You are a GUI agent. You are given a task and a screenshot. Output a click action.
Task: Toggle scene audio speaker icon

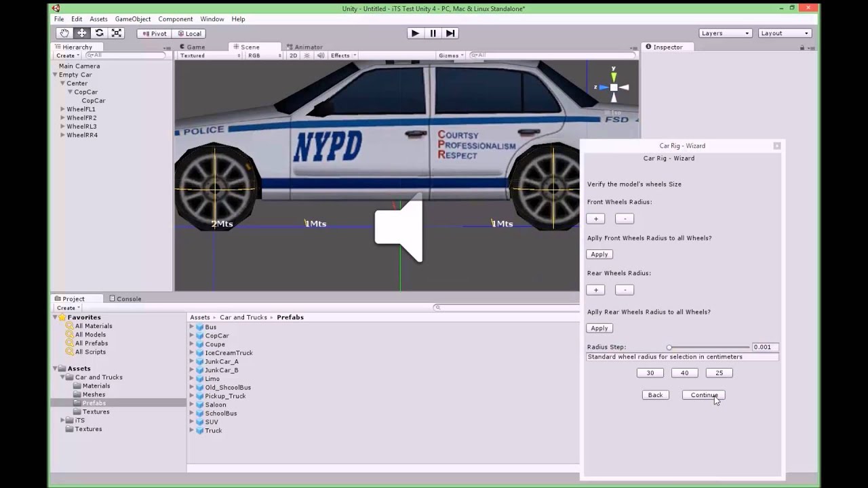coord(320,56)
